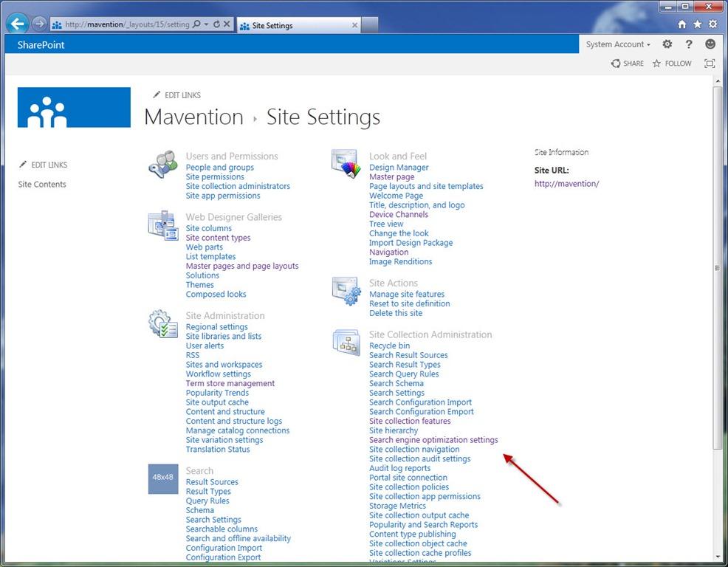The image size is (728, 567).
Task: Open Recycle bin link
Action: (x=390, y=346)
